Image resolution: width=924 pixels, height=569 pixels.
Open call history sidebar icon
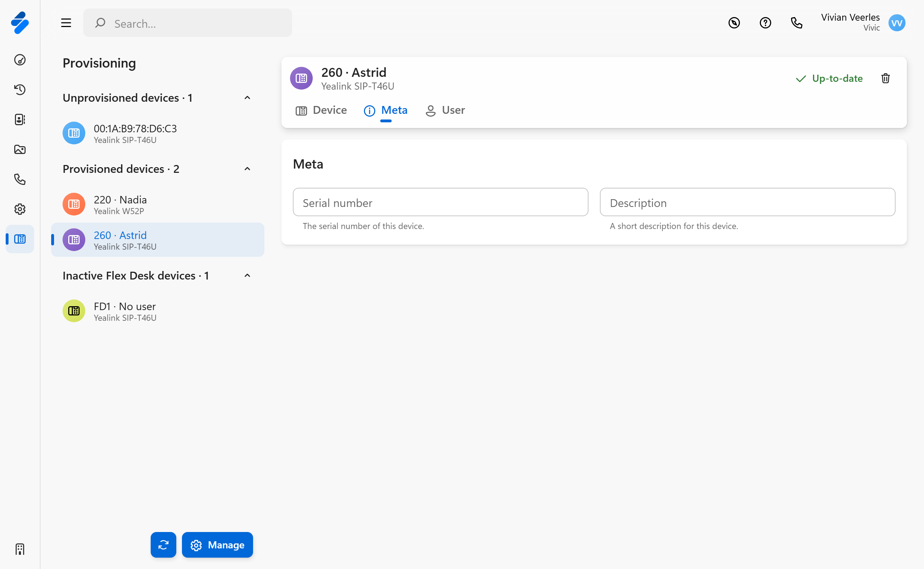(x=20, y=90)
